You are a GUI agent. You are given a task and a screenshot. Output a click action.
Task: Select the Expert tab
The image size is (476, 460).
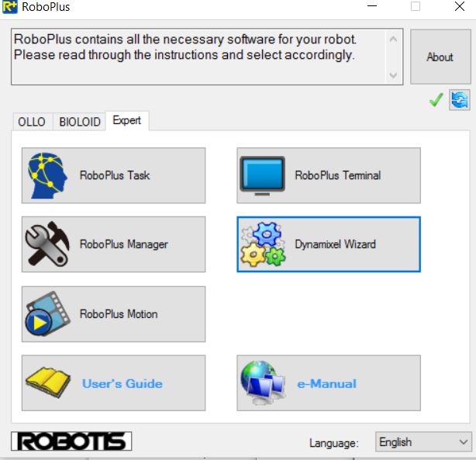127,120
